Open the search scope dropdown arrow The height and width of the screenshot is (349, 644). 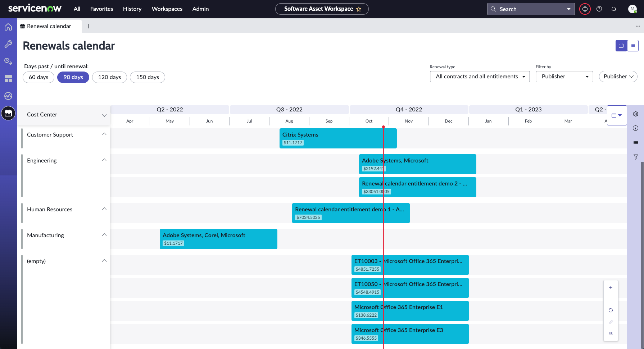tap(569, 9)
